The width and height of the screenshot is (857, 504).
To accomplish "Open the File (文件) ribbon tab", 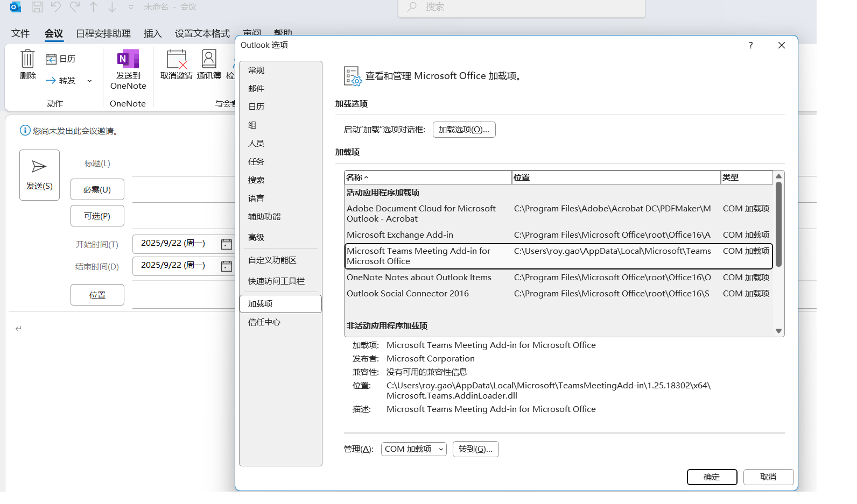I will click(20, 33).
